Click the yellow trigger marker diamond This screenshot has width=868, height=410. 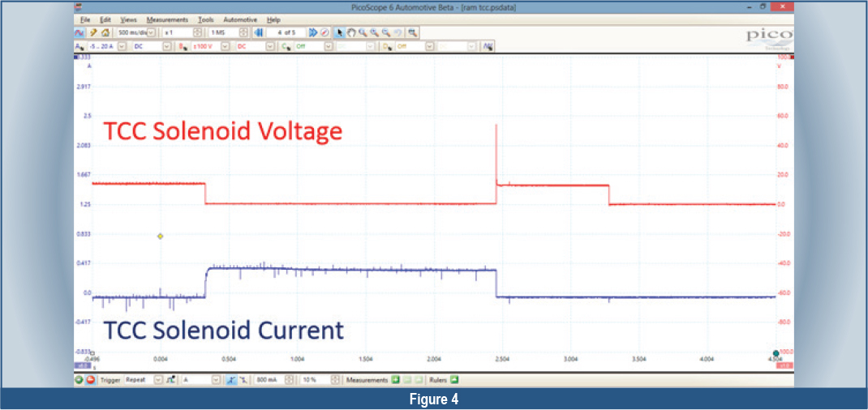tap(160, 236)
